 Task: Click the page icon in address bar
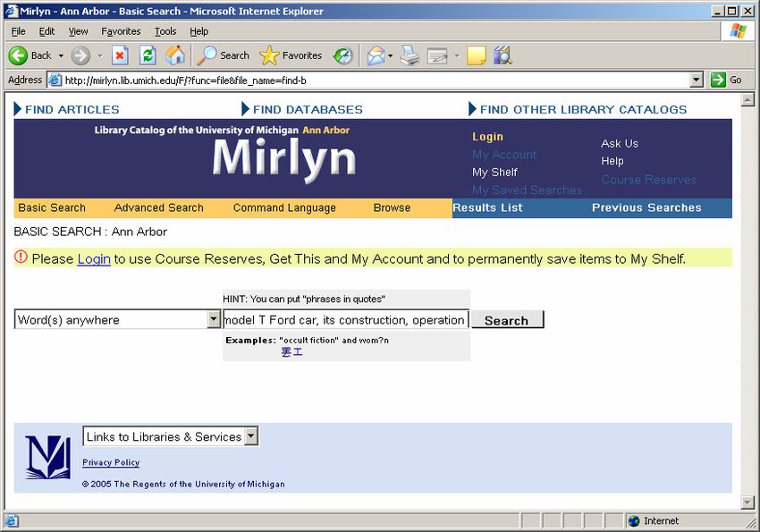point(55,80)
